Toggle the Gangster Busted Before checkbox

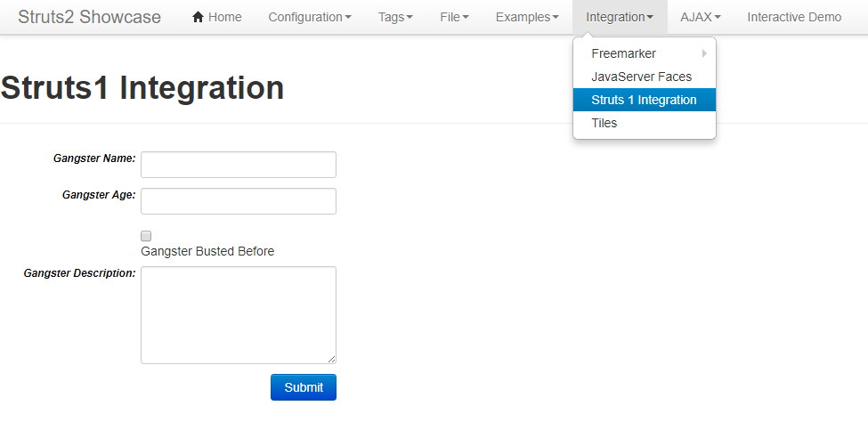point(146,236)
